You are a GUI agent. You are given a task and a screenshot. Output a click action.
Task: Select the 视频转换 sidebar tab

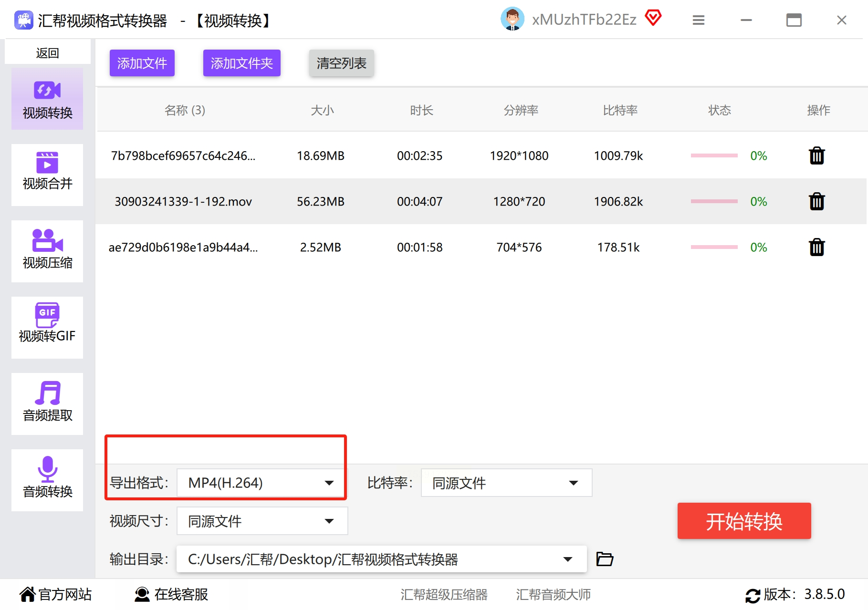point(47,99)
